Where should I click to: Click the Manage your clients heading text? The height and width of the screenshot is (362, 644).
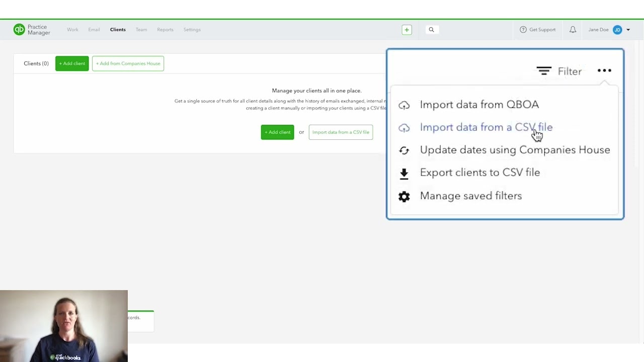click(x=316, y=90)
